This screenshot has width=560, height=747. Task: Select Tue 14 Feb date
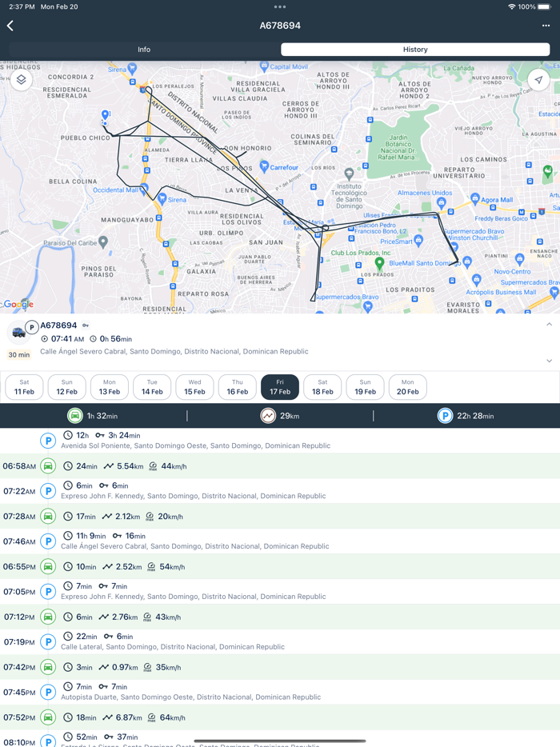(x=152, y=387)
